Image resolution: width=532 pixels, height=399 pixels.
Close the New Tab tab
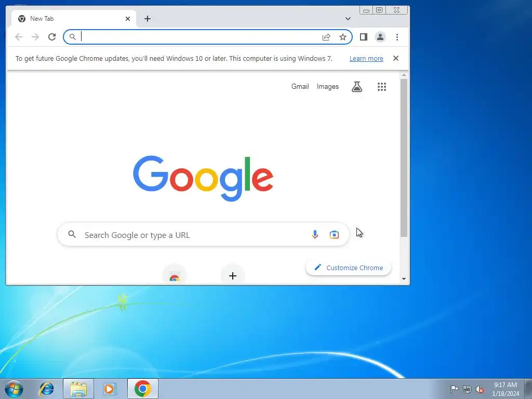click(128, 19)
